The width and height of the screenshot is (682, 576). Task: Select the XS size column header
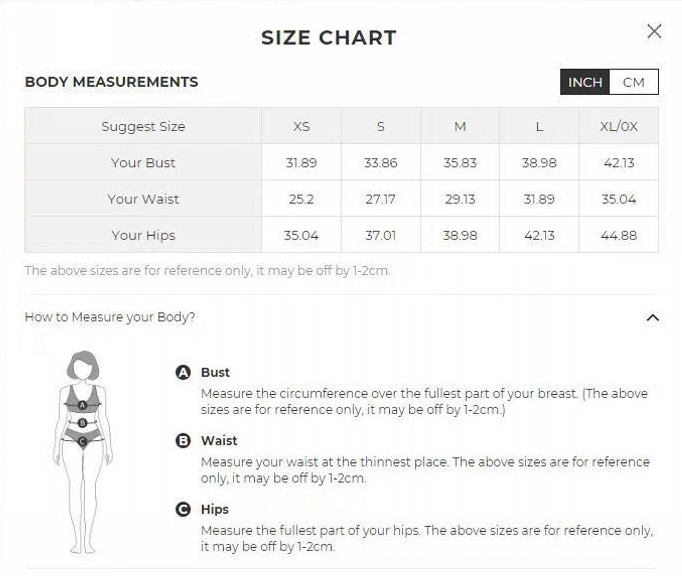coord(301,127)
